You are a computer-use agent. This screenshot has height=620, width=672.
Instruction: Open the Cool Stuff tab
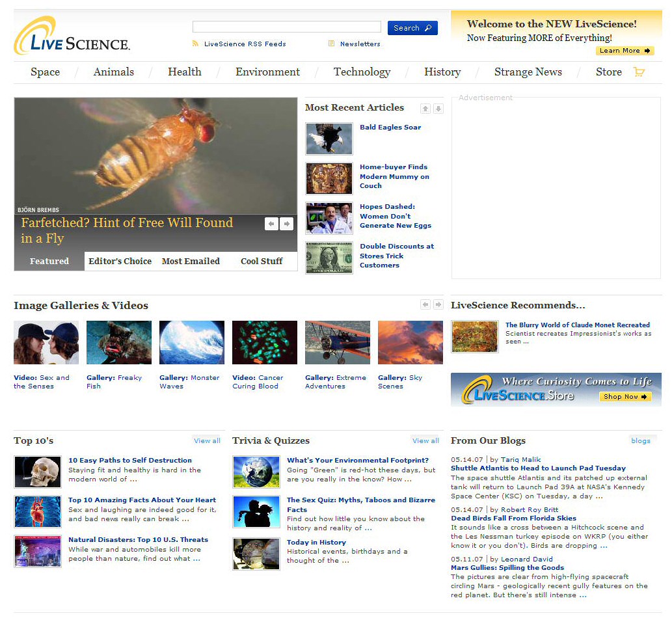(x=262, y=261)
